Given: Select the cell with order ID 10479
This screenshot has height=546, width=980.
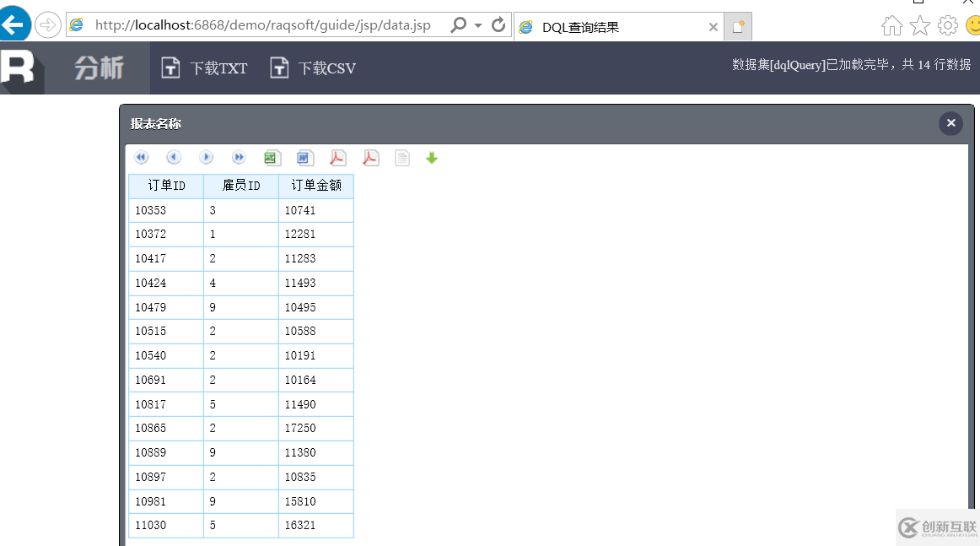Looking at the screenshot, I should [x=166, y=307].
